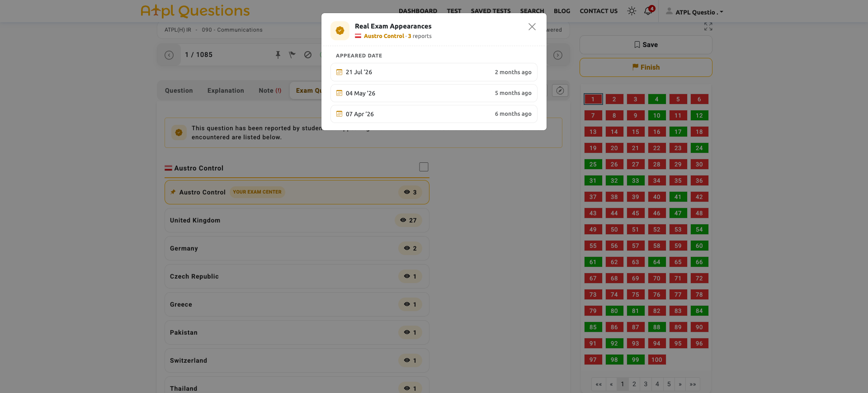Open the Test menu item
Viewport: 868px width, 393px height.
coord(454,11)
